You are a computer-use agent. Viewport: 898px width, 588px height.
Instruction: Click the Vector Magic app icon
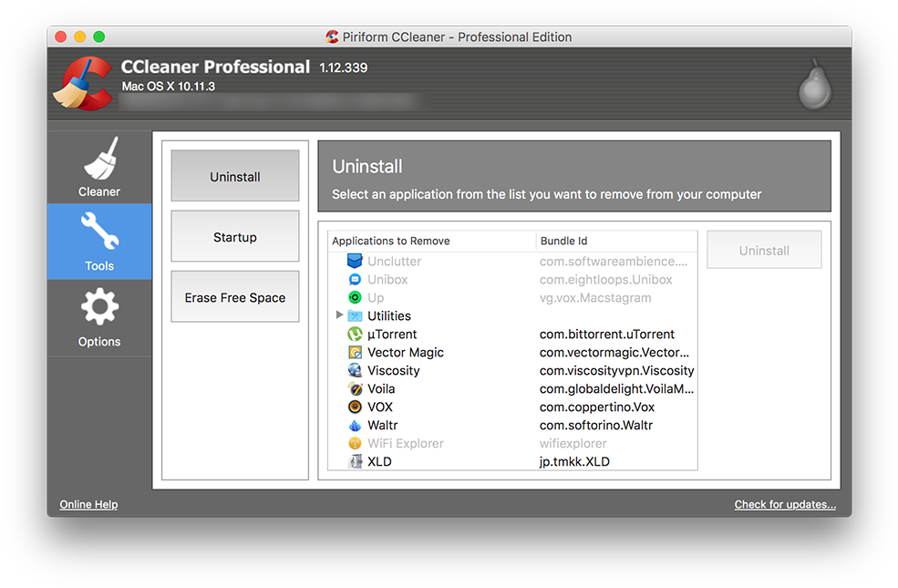[x=356, y=352]
